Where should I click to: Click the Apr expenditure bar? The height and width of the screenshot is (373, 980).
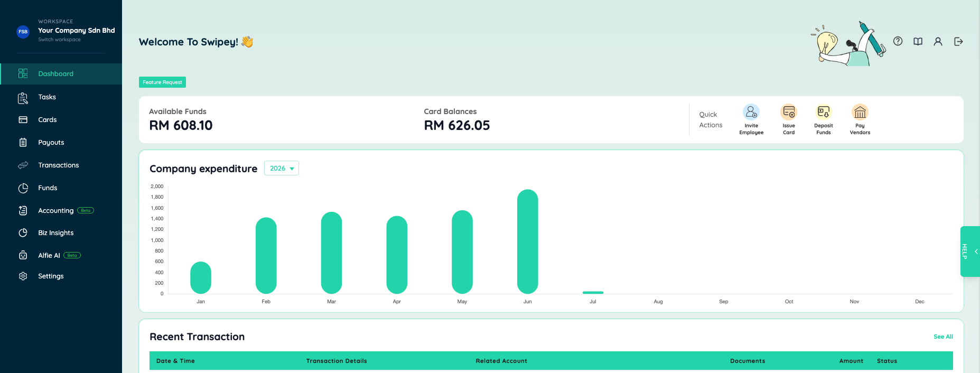coord(397,255)
